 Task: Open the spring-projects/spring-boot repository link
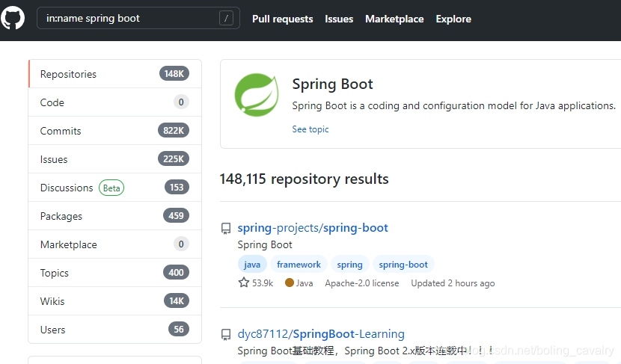(x=313, y=228)
